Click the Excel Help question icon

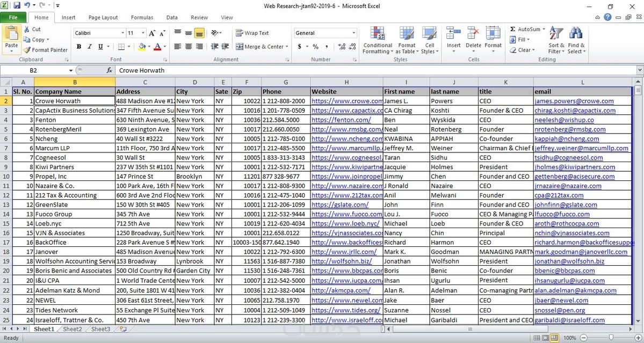coord(607,17)
